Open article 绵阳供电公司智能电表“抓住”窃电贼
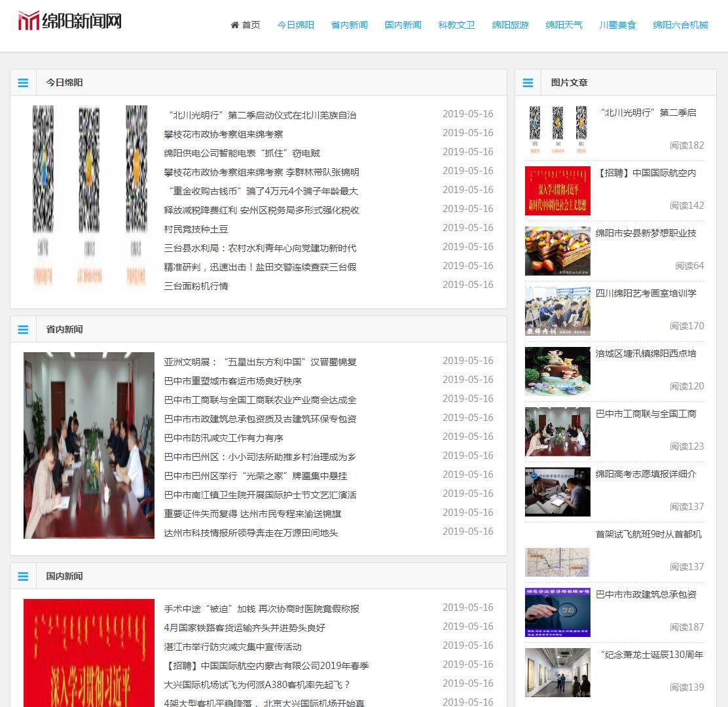Image resolution: width=728 pixels, height=707 pixels. point(242,153)
